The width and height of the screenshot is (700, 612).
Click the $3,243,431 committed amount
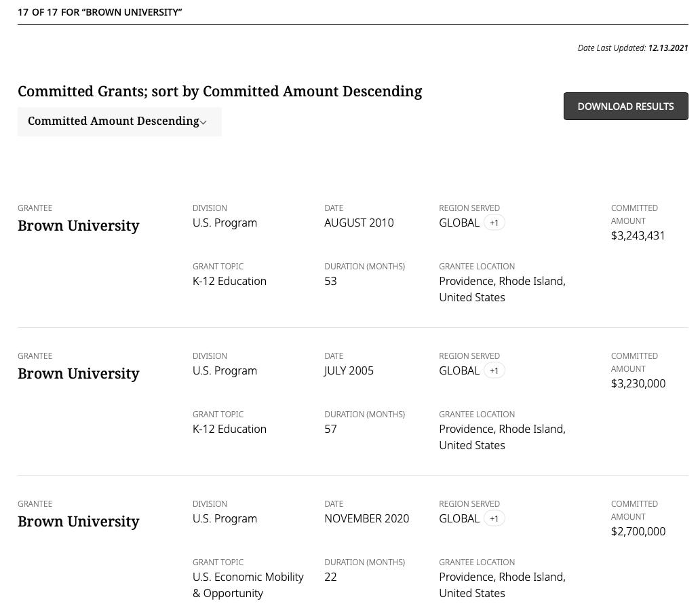pos(638,235)
